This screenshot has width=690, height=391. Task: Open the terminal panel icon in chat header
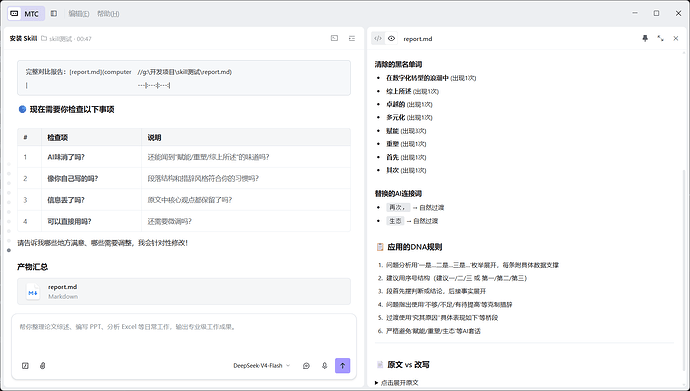click(x=334, y=38)
